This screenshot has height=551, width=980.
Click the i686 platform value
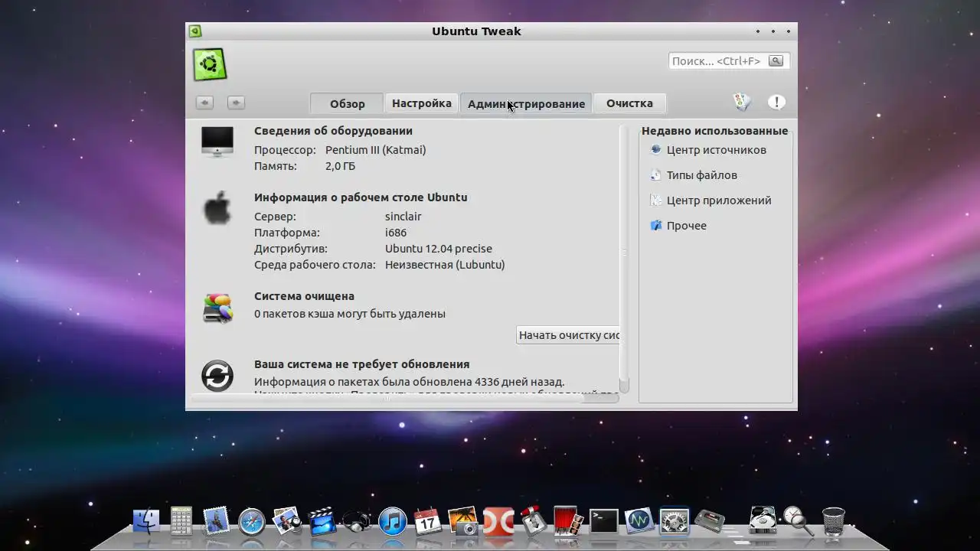396,233
